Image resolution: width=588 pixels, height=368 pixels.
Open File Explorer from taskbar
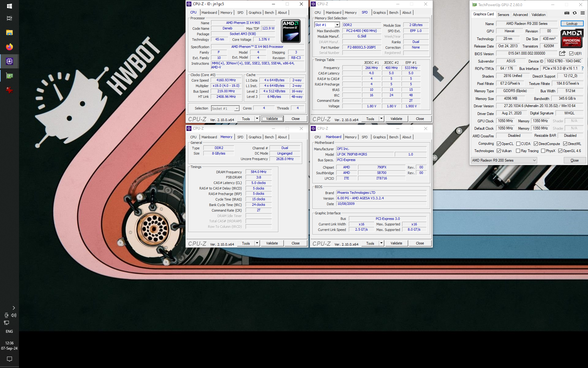click(9, 33)
